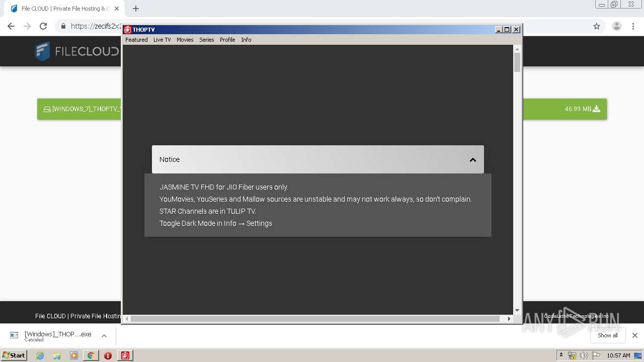Click the THOPTV vertical scrollbar thumb
Screen dimensions: 644x362
point(517,62)
